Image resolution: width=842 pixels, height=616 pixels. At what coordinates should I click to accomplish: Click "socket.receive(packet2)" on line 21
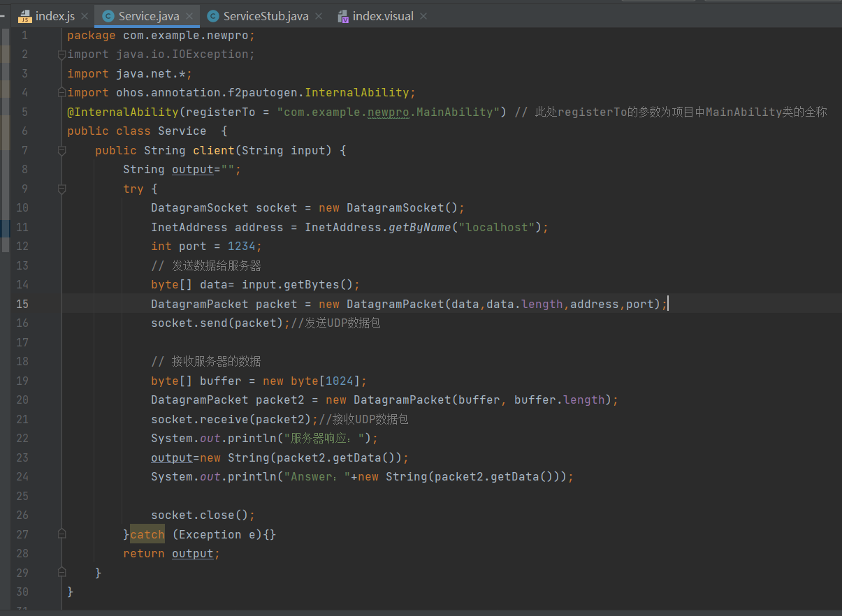coord(231,419)
